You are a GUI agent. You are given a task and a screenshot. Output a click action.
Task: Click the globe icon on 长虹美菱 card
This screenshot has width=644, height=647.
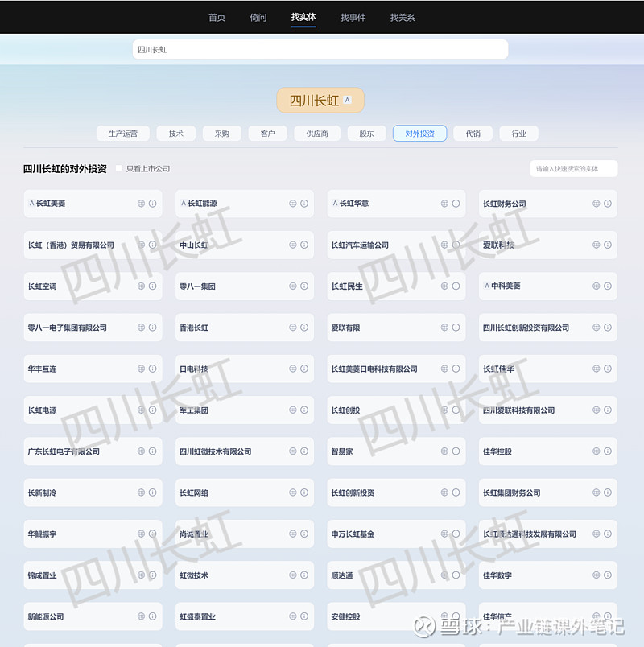point(141,204)
